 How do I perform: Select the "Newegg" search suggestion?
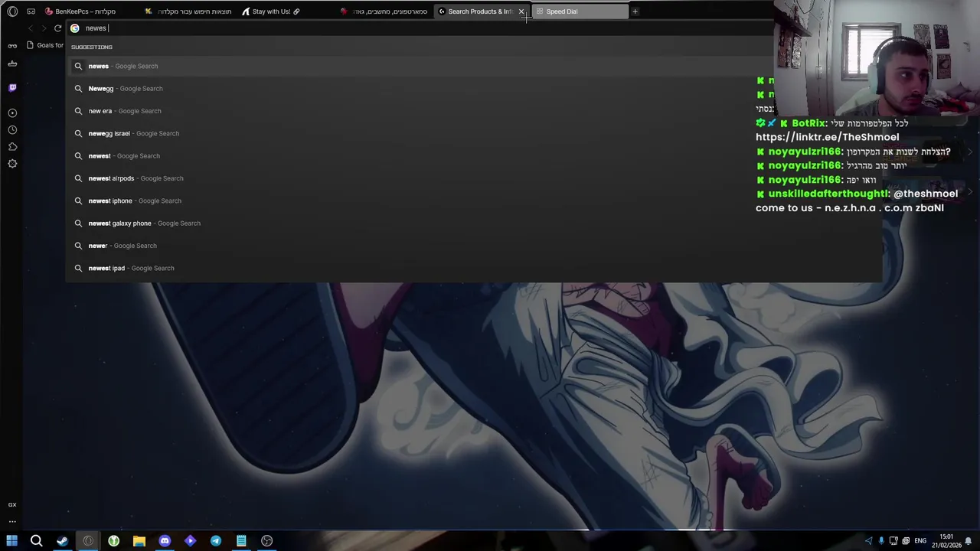click(x=473, y=89)
